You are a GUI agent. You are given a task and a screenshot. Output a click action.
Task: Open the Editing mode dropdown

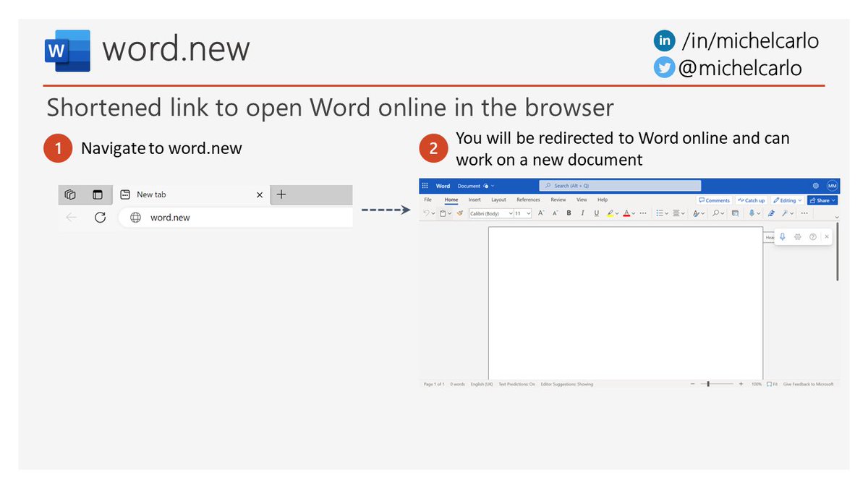[x=786, y=200]
